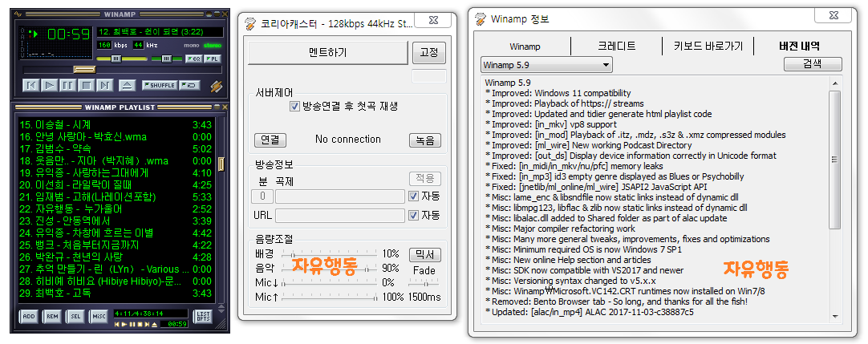Click the Winamp lightning bolt logo
The width and height of the screenshot is (868, 344).
[x=217, y=87]
